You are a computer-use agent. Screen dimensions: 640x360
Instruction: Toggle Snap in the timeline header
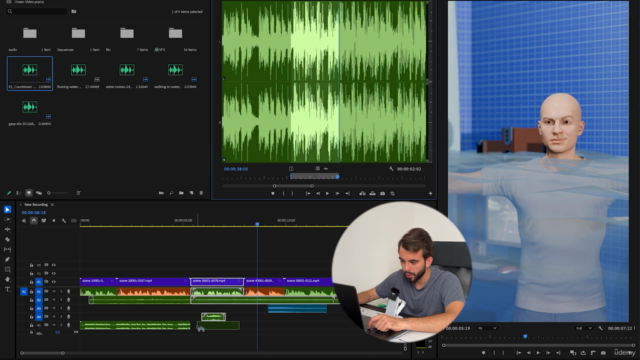[34, 220]
